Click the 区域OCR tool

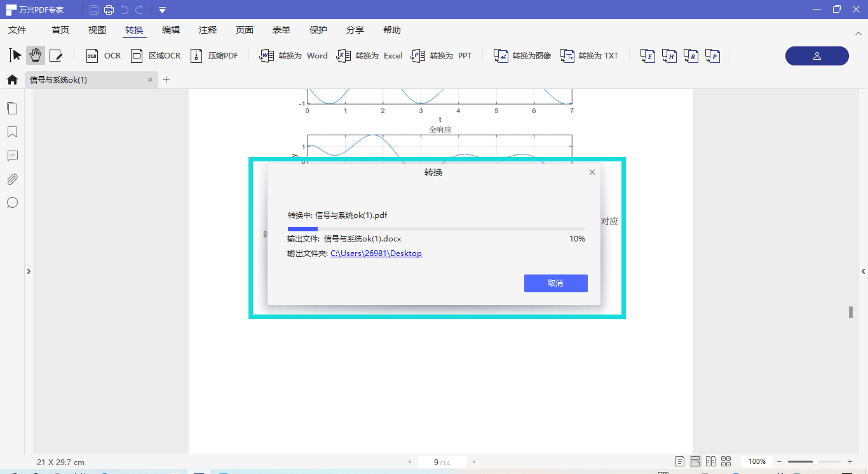[x=156, y=56]
